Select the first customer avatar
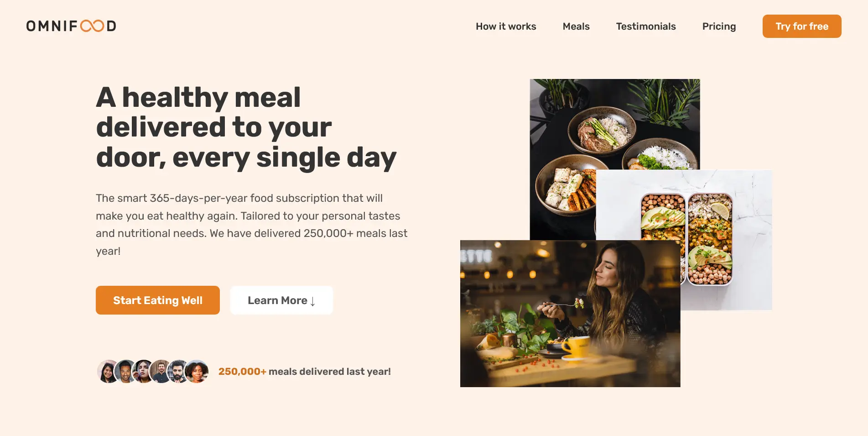The height and width of the screenshot is (436, 868). (107, 371)
